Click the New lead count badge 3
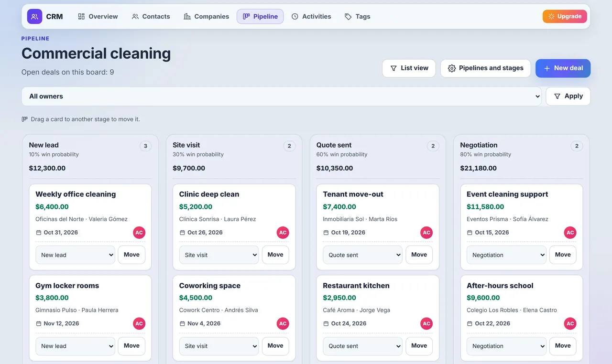This screenshot has width=612, height=364. pos(146,146)
